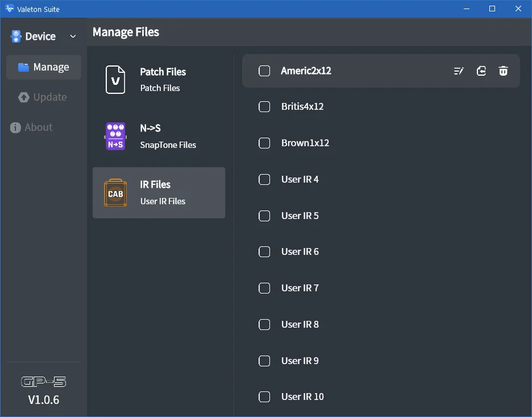532x417 pixels.
Task: Switch to the Update tab
Action: click(x=43, y=97)
